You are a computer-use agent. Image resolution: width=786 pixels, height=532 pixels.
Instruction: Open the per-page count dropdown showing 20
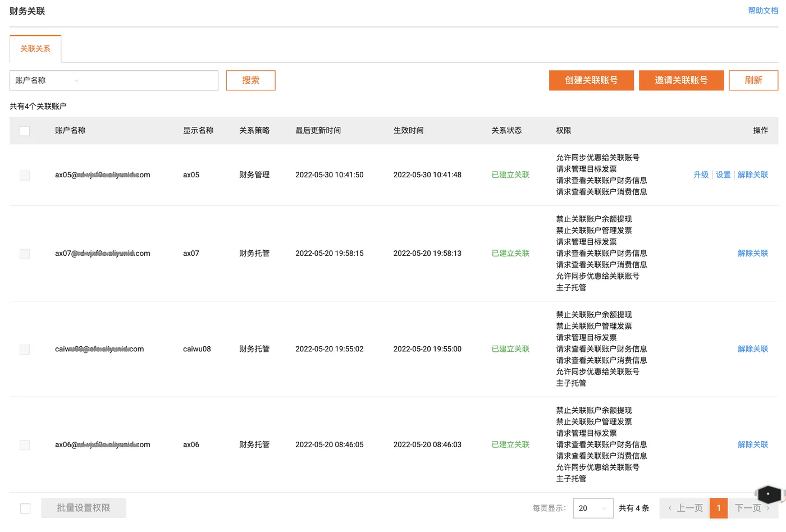click(593, 508)
